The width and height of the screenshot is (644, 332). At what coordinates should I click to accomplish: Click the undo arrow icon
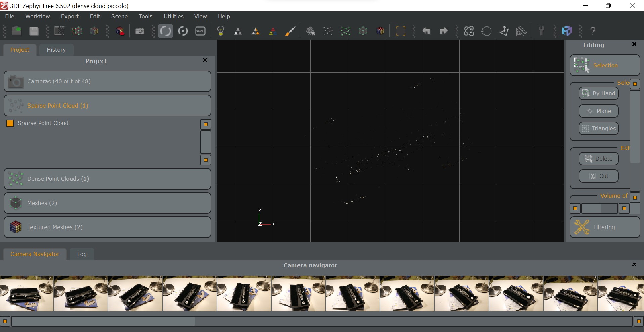coord(426,31)
